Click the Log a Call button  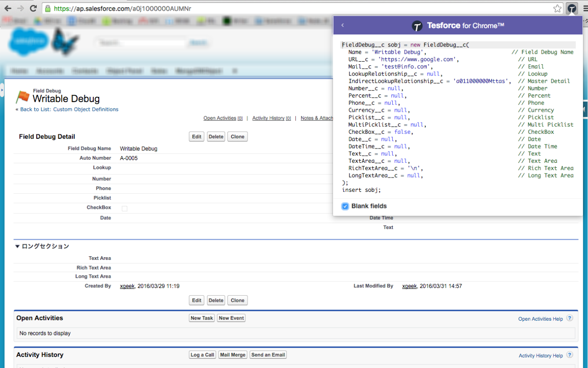(203, 355)
